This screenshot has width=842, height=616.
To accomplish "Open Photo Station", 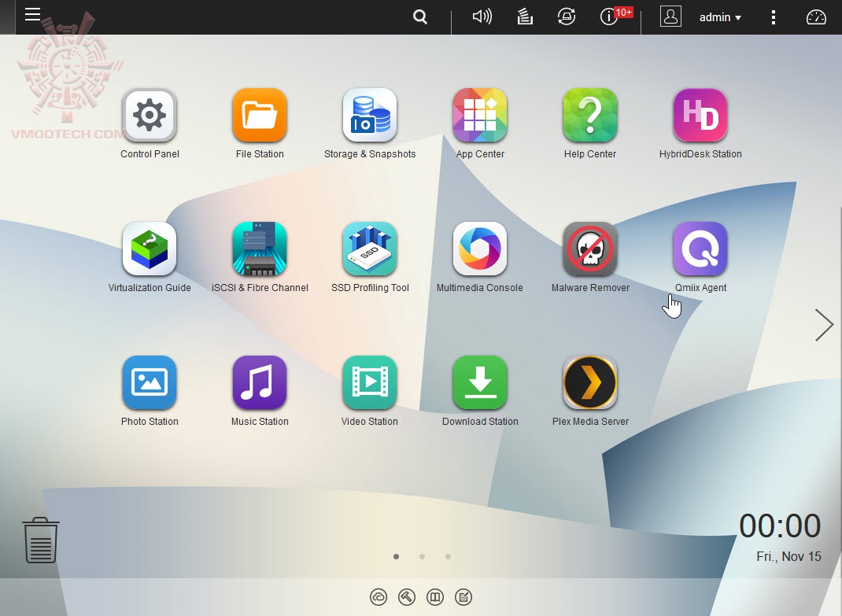I will point(150,382).
